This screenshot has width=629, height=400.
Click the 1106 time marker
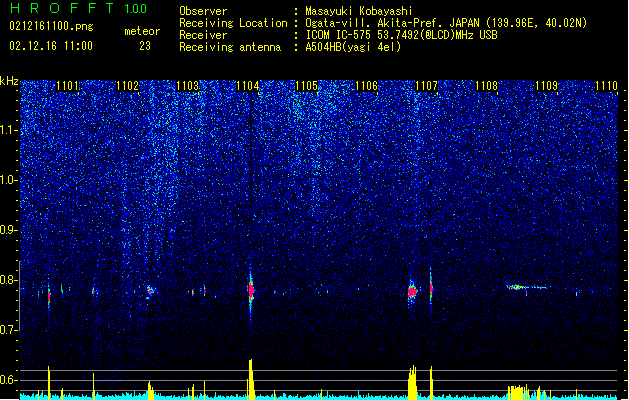(x=367, y=86)
